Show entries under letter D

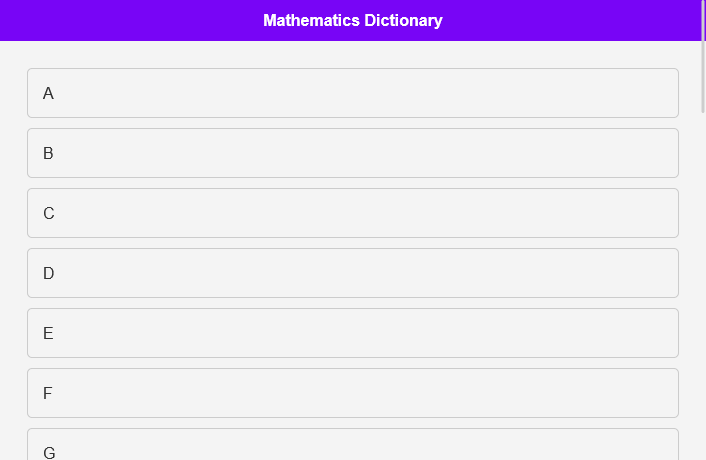tap(352, 273)
